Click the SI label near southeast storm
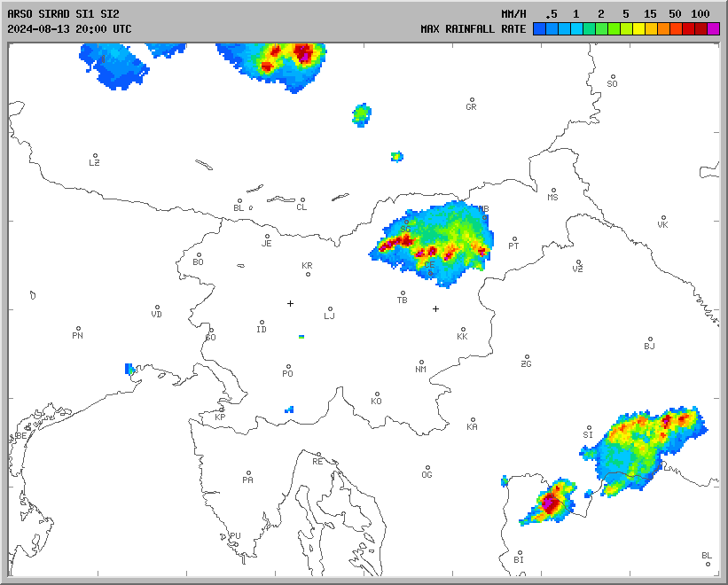 click(x=587, y=434)
